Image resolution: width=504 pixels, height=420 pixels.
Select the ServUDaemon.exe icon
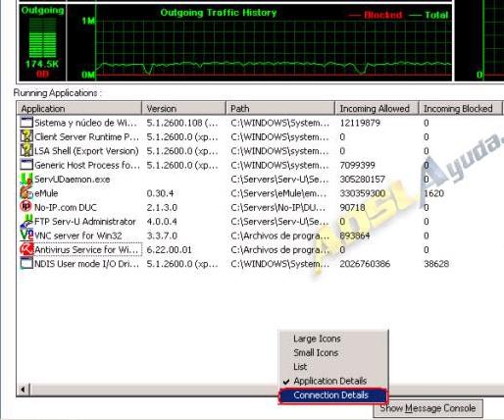[26, 179]
